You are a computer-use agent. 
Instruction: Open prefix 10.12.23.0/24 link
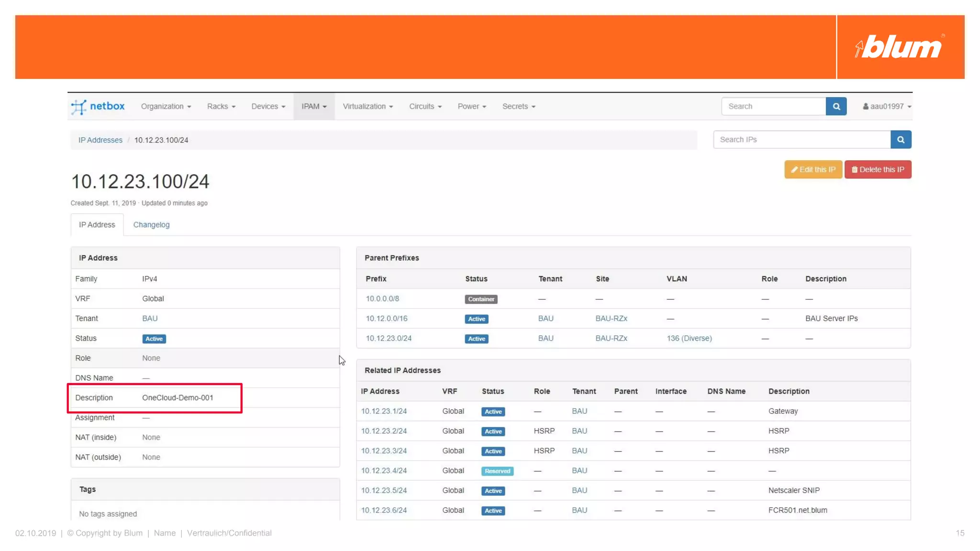click(389, 338)
